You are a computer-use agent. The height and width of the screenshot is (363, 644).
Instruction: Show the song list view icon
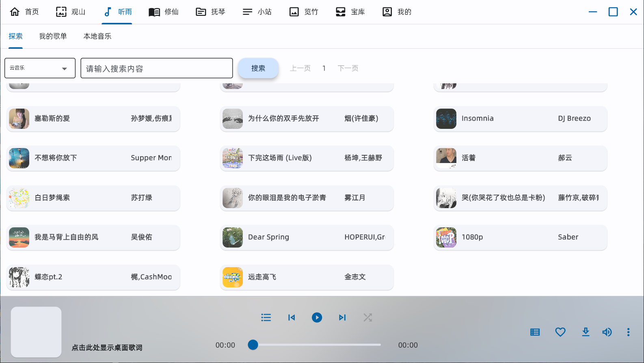pos(535,332)
